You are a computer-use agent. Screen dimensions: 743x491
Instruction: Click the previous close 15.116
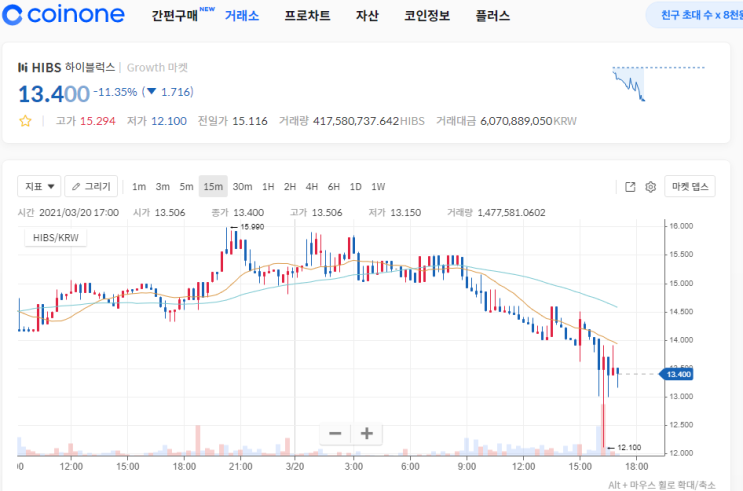pyautogui.click(x=250, y=121)
